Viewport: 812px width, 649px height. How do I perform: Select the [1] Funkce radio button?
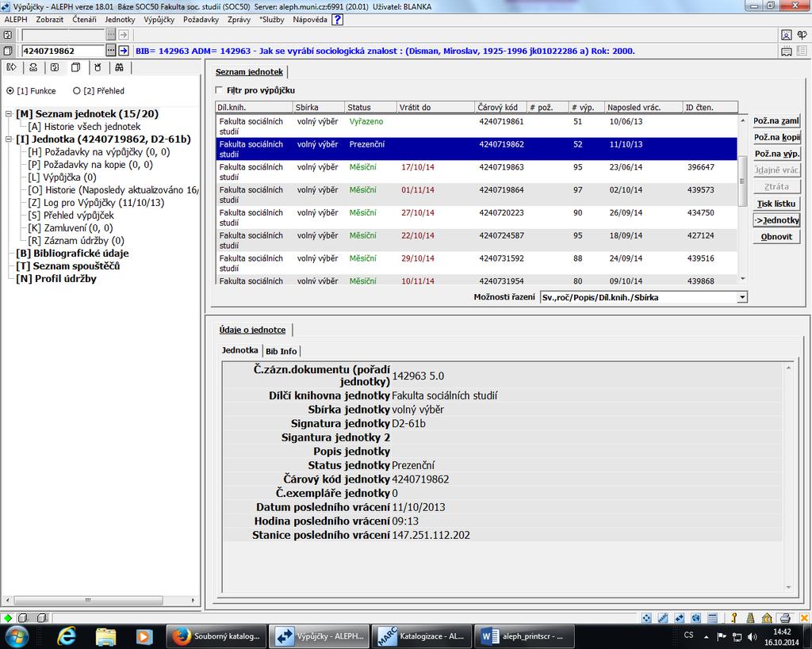(x=10, y=90)
